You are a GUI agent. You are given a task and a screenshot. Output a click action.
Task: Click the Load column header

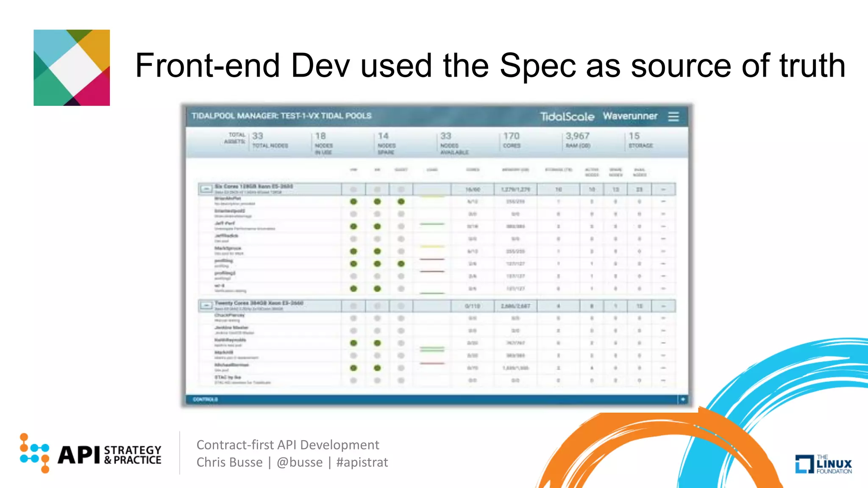click(432, 170)
